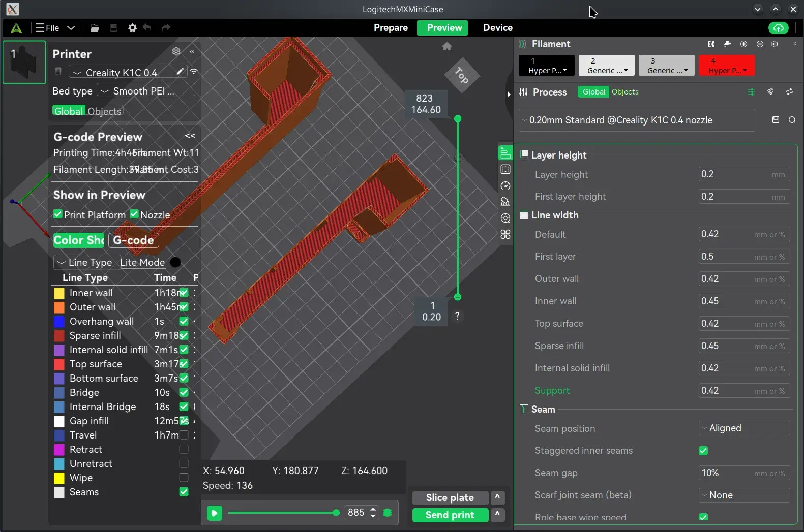Image resolution: width=804 pixels, height=532 pixels.
Task: Uncheck Seams visibility checkbox
Action: pos(184,492)
